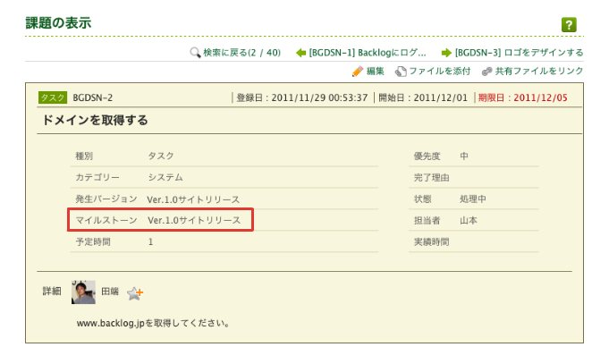Click the マイルストーン field label
592x364 pixels.
(106, 221)
